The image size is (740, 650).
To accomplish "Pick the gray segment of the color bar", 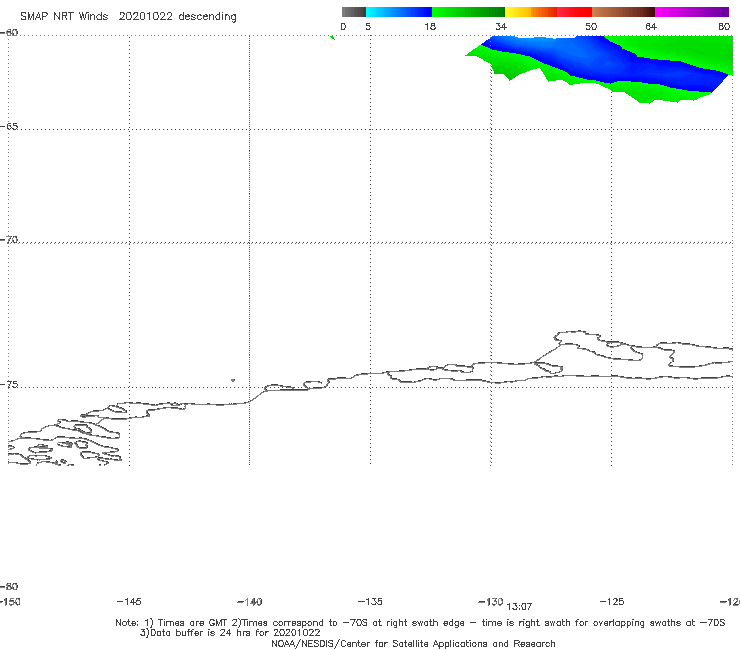I will [353, 12].
